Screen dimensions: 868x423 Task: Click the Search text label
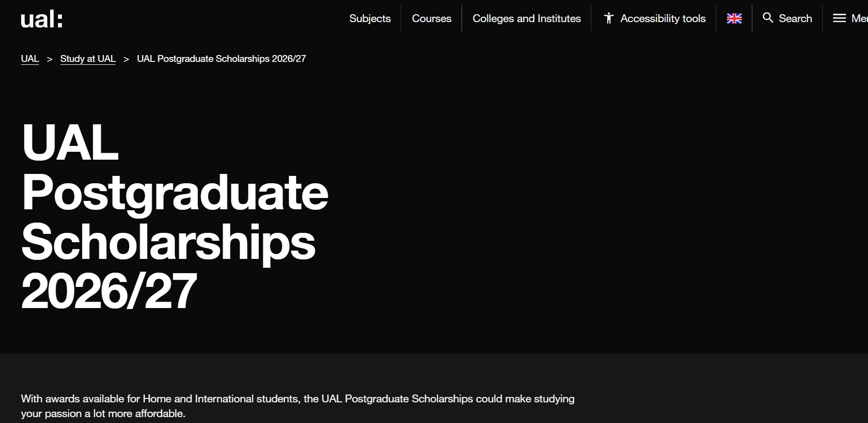(x=795, y=18)
